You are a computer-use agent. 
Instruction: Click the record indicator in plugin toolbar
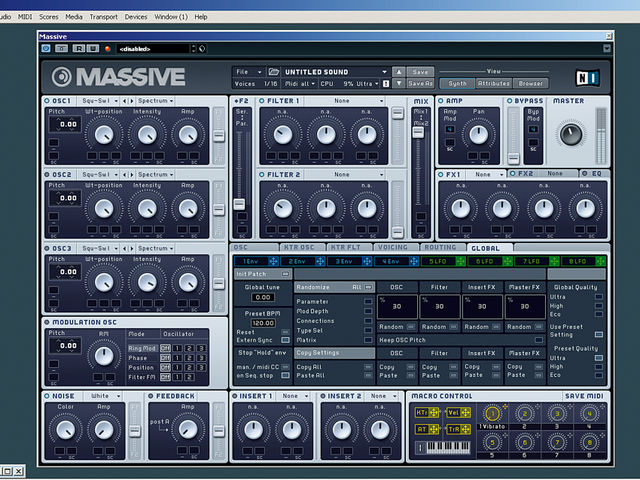click(107, 49)
